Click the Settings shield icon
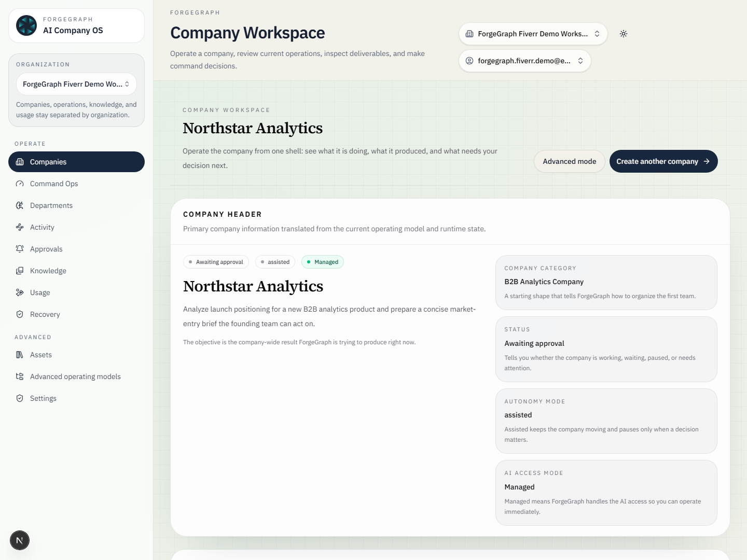 pos(20,398)
